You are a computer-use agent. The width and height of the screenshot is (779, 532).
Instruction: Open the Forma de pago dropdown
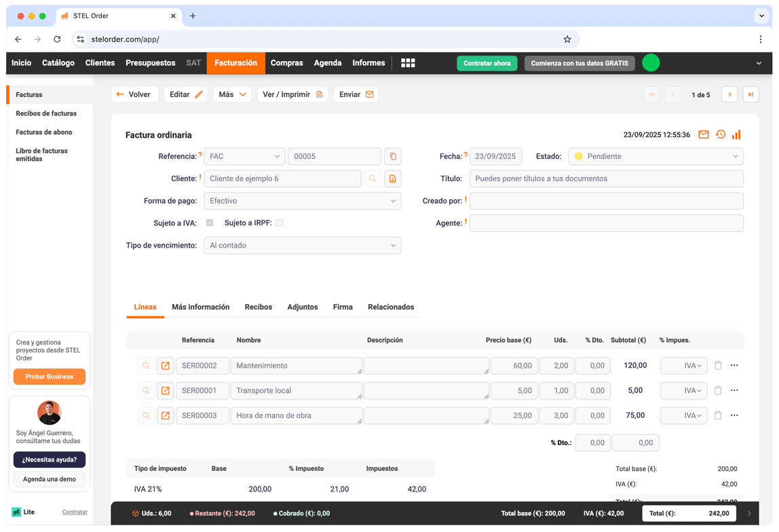tap(302, 202)
